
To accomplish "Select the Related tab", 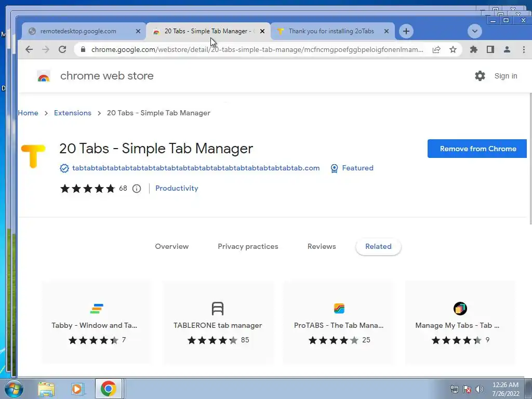I will coord(378,247).
